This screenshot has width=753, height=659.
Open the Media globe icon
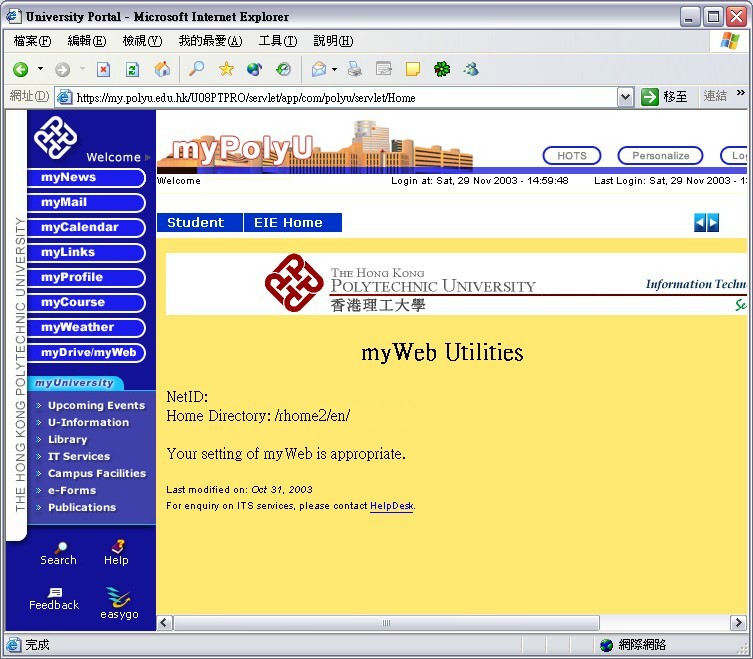[255, 70]
